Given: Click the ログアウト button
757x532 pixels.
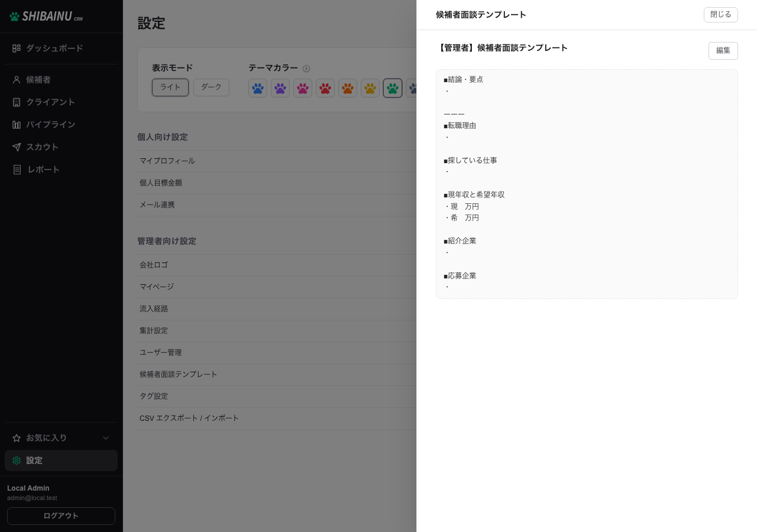Looking at the screenshot, I should click(61, 516).
